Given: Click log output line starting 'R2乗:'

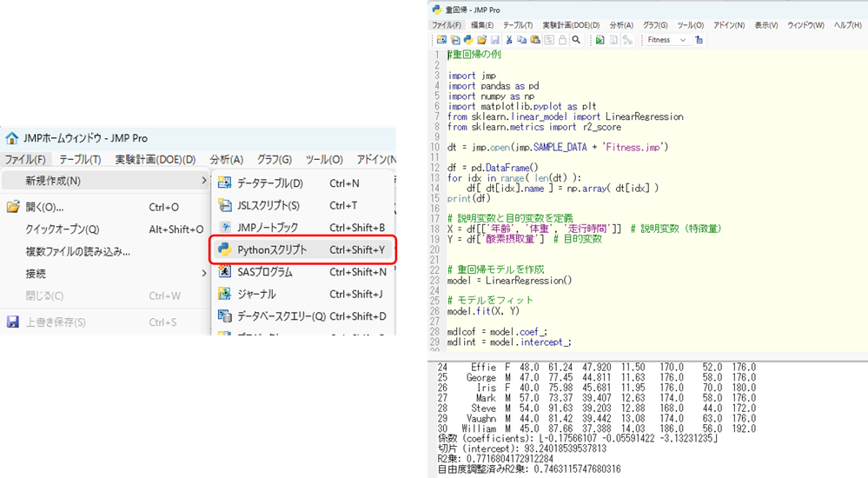Looking at the screenshot, I should pyautogui.click(x=495, y=459).
